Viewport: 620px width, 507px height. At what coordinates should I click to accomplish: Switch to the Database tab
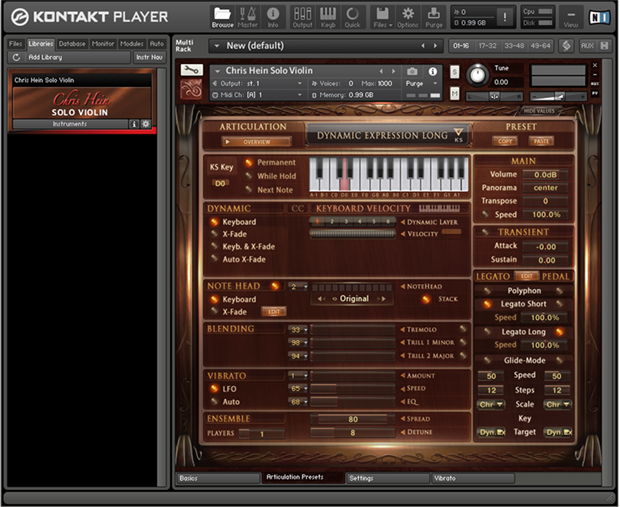point(72,44)
